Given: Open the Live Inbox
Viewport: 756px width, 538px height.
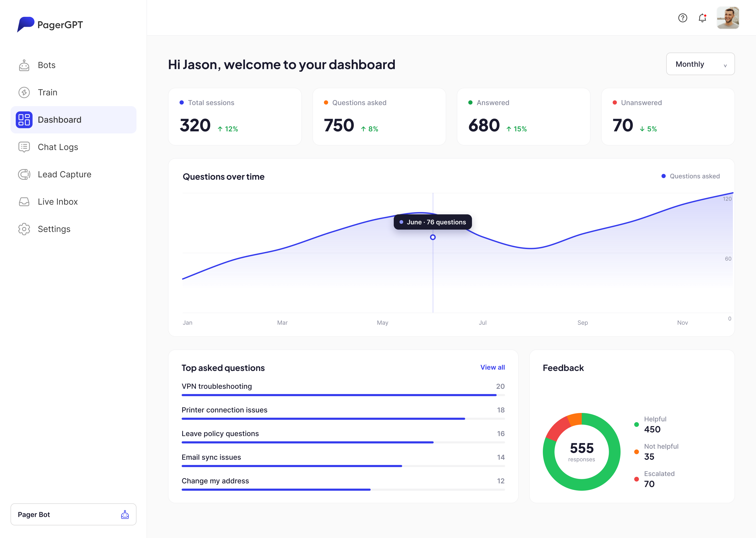Looking at the screenshot, I should point(73,202).
